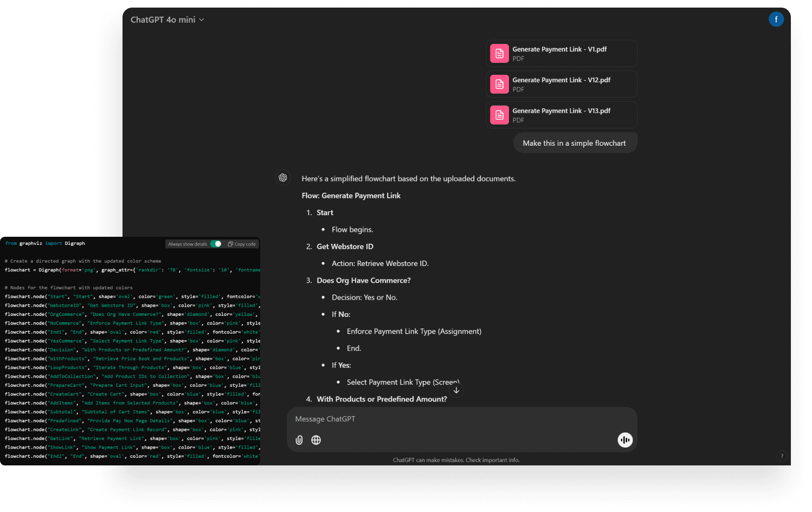Attach a file with the paperclip icon
Image resolution: width=812 pixels, height=512 pixels.
(x=299, y=440)
